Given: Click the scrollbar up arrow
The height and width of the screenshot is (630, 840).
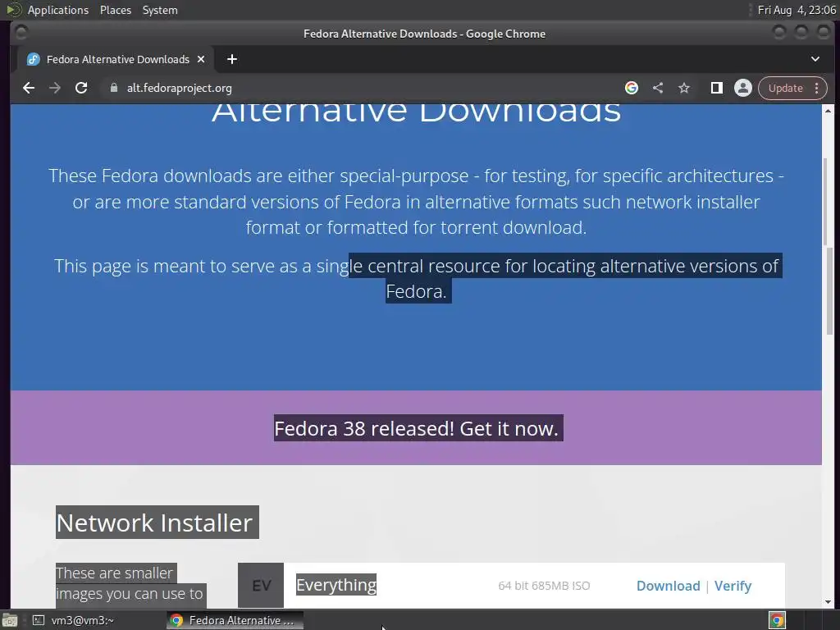Looking at the screenshot, I should pyautogui.click(x=829, y=111).
